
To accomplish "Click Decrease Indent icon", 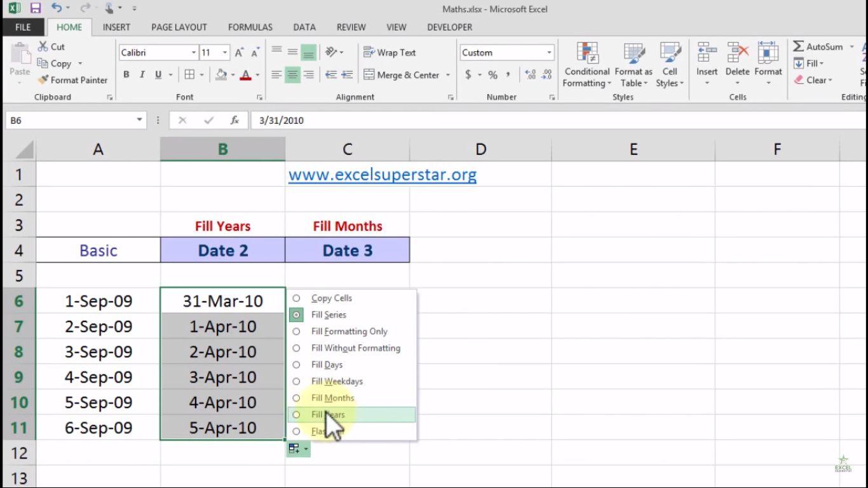I will point(331,74).
